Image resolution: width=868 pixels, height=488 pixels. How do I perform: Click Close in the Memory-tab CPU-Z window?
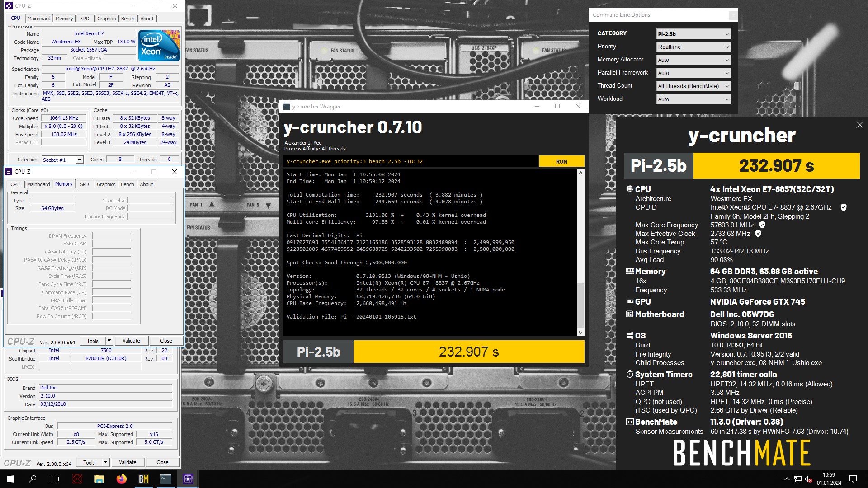coord(166,341)
